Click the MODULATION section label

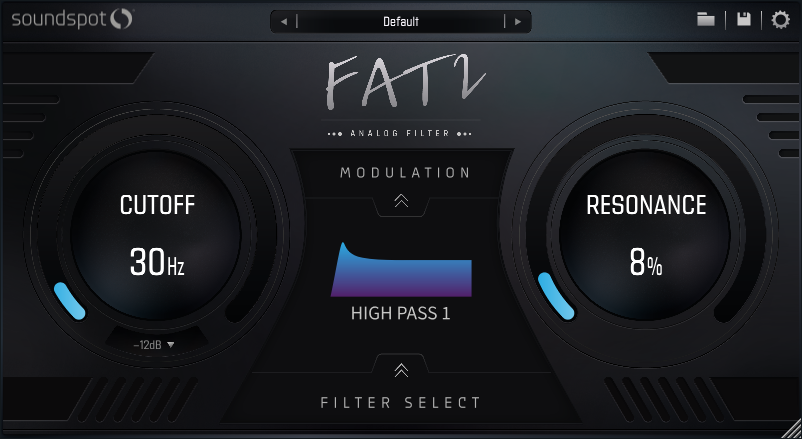(405, 173)
